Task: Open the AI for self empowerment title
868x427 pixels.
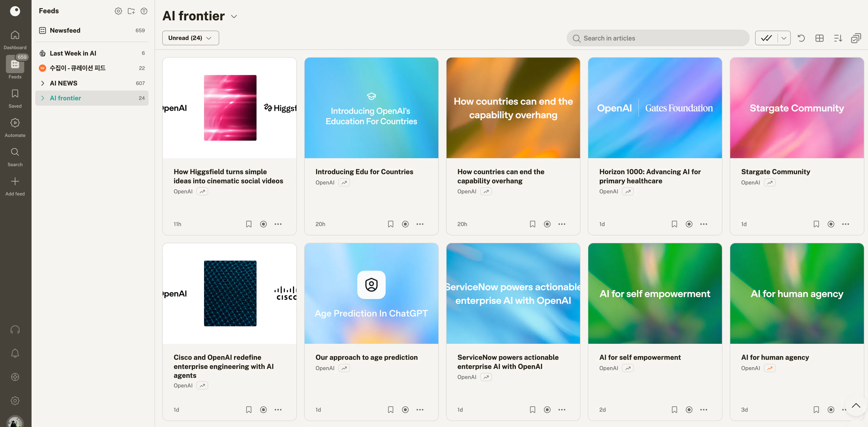Action: [640, 357]
